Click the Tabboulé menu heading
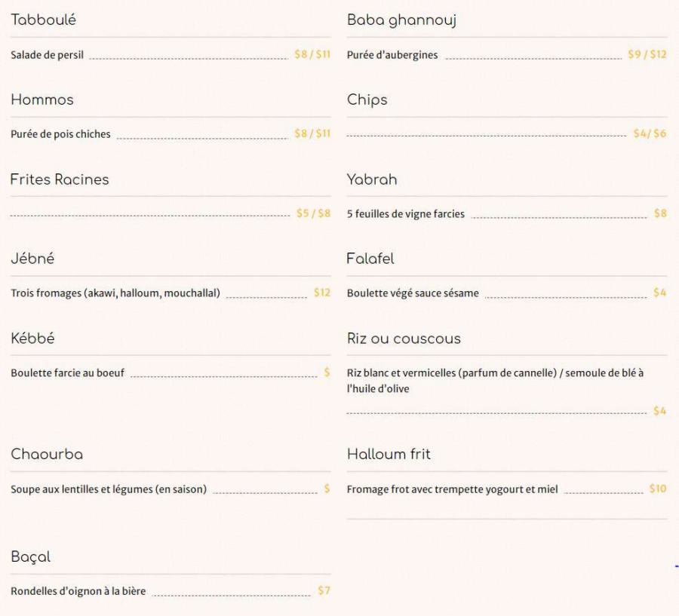 43,20
